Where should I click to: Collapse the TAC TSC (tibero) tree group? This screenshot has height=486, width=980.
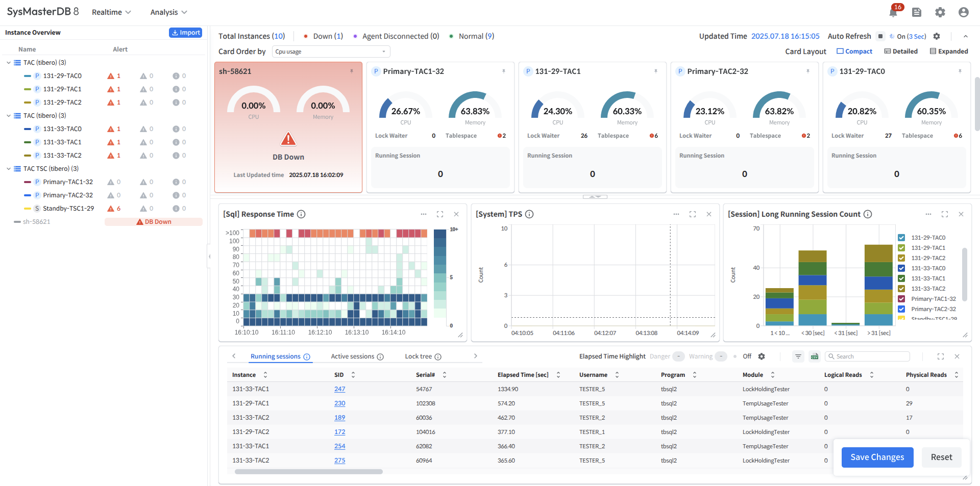click(x=9, y=169)
